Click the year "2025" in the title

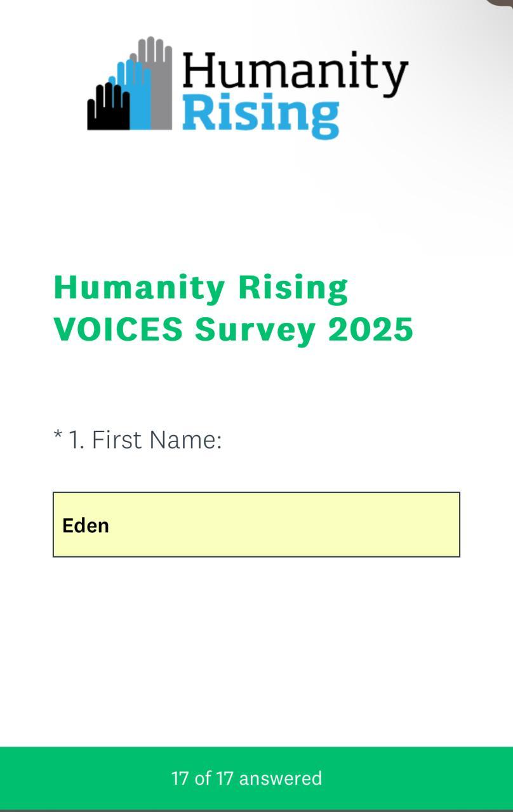click(x=371, y=329)
